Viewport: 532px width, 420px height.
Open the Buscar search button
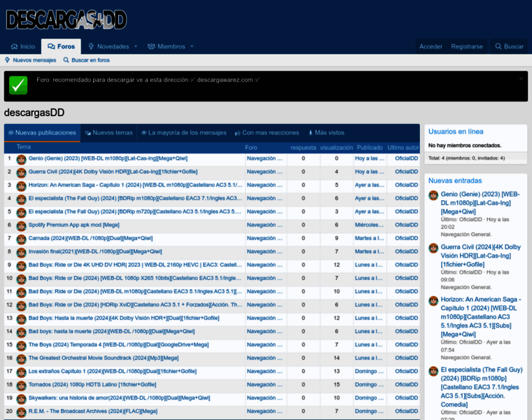[510, 46]
